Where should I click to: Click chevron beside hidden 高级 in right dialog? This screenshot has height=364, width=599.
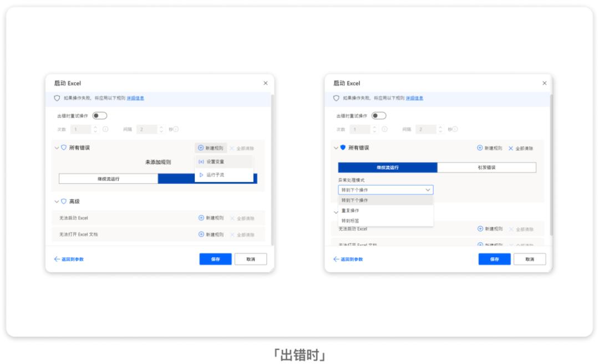click(336, 212)
